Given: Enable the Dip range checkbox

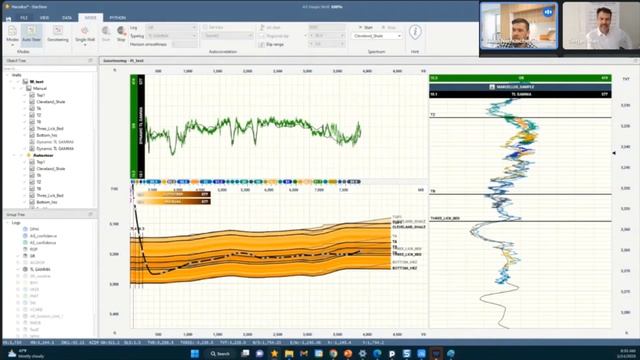Looking at the screenshot, I should tap(262, 44).
